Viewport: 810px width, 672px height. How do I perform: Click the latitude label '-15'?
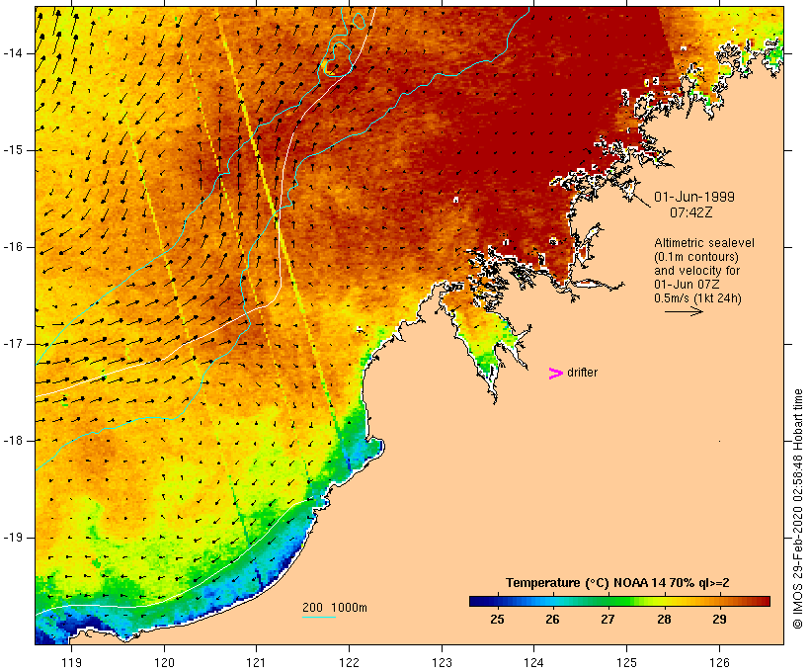point(13,150)
